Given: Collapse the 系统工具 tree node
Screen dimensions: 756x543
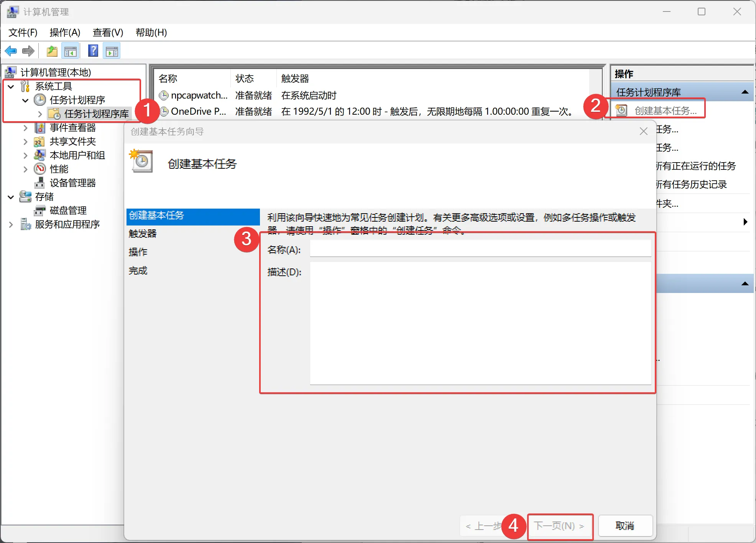Looking at the screenshot, I should point(10,86).
